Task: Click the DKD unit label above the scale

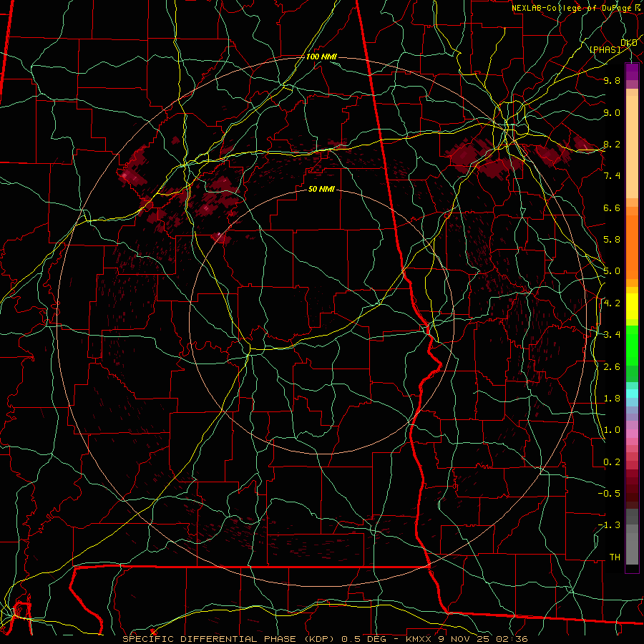Action: click(x=629, y=43)
